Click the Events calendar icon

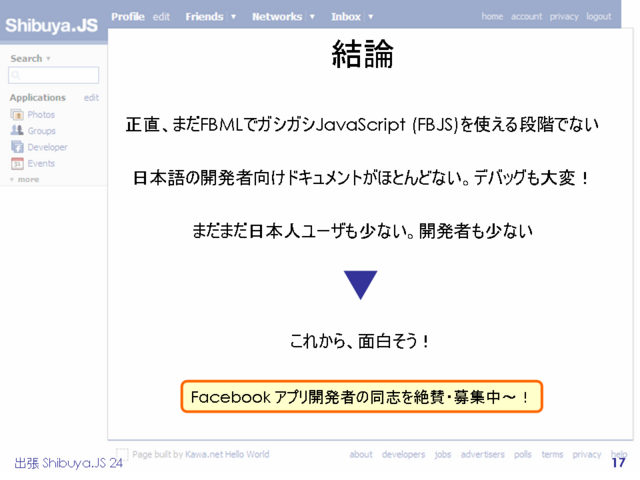tap(17, 163)
